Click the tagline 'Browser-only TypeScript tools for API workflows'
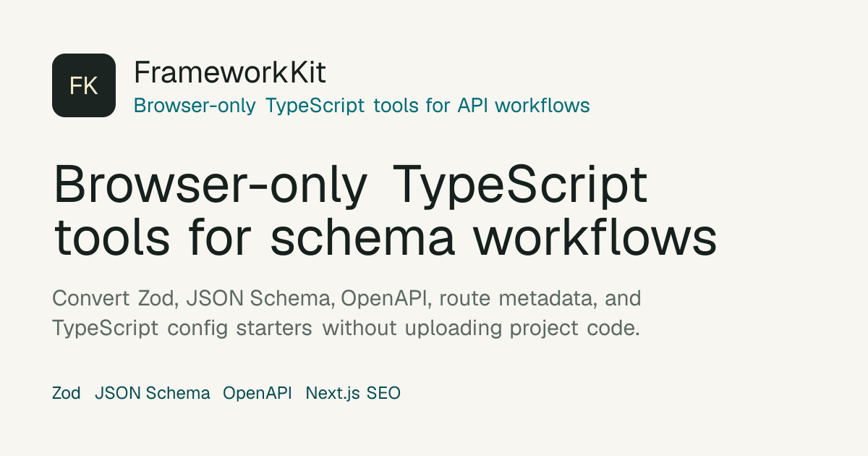The image size is (868, 456). pos(362,106)
